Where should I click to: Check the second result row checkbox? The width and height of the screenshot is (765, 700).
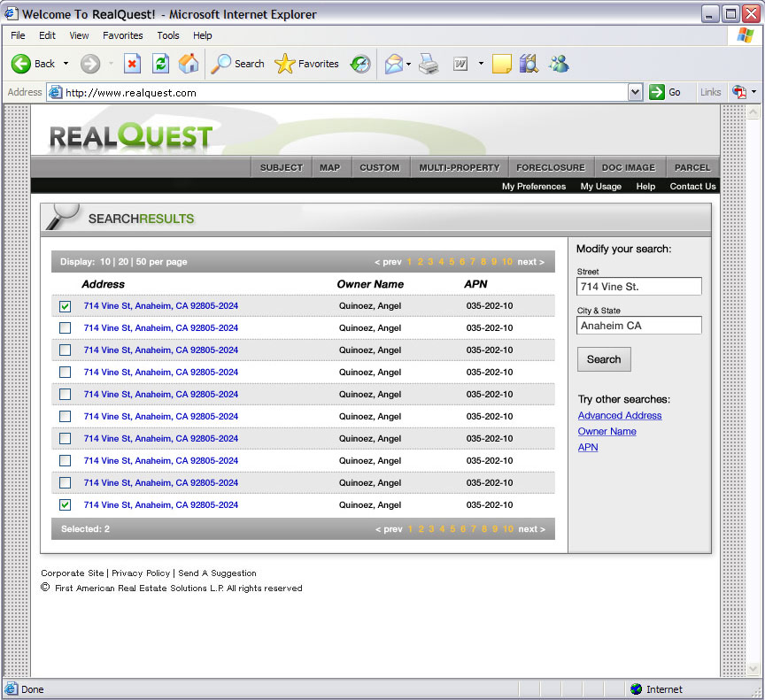(x=65, y=328)
